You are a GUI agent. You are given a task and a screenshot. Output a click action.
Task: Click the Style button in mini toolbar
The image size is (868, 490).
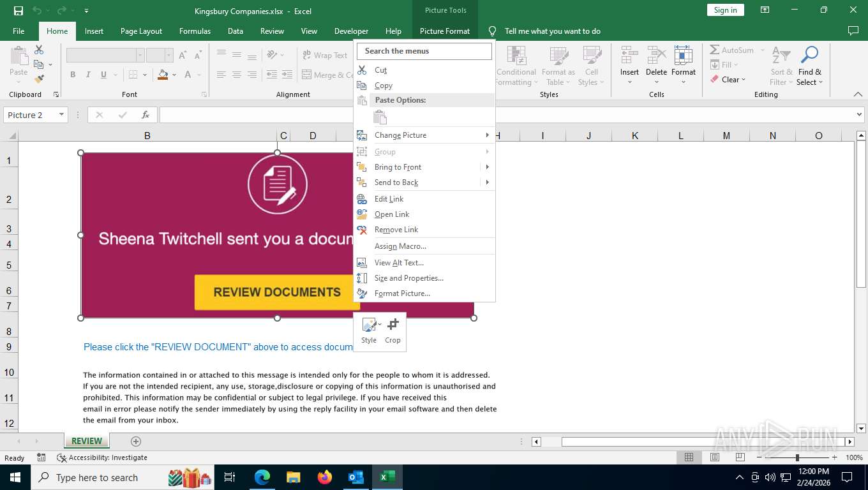click(370, 331)
